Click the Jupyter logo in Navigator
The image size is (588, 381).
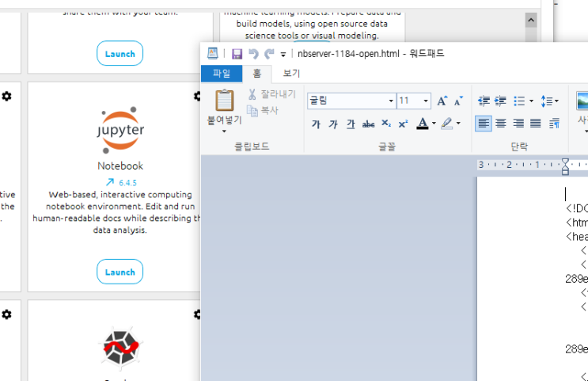coord(120,130)
